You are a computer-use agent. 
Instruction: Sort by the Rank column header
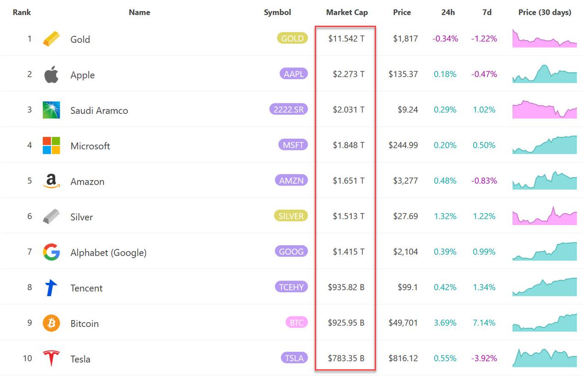[x=22, y=12]
